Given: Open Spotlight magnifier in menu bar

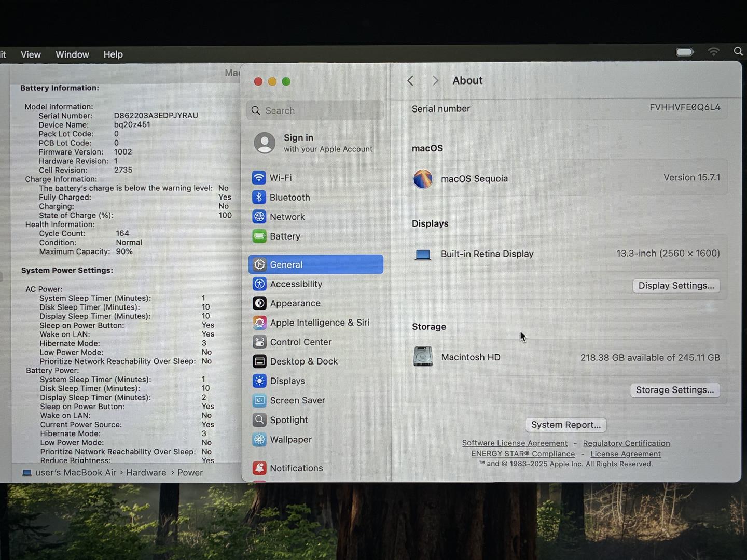Looking at the screenshot, I should pyautogui.click(x=738, y=51).
